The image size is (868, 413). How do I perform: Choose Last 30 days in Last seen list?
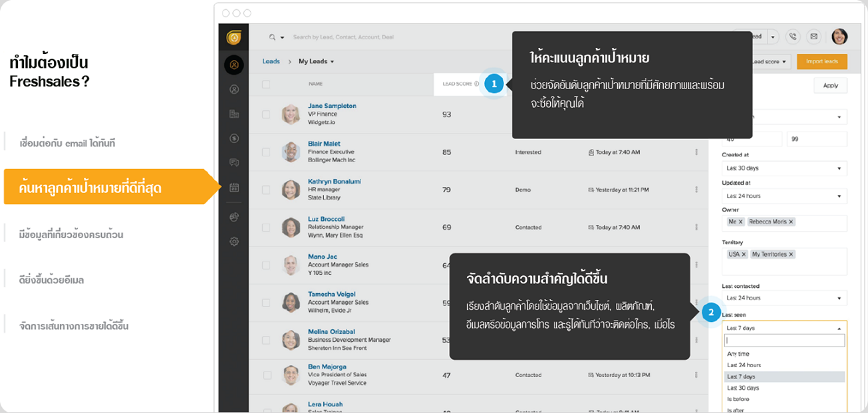tap(784, 388)
